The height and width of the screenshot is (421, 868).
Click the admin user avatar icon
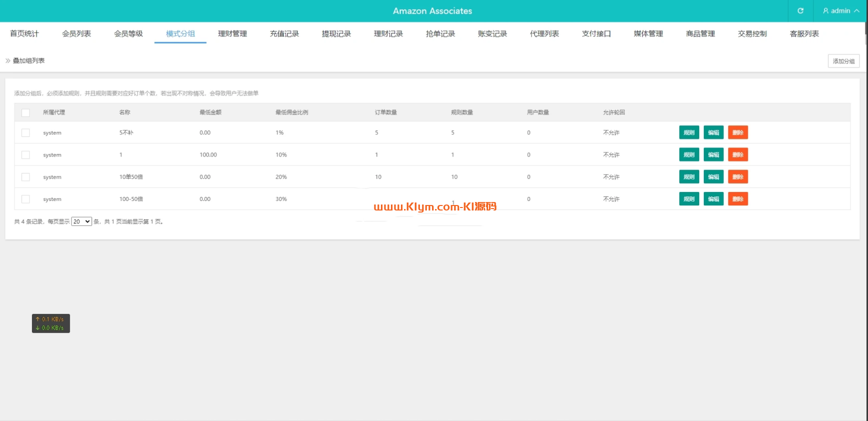point(825,11)
